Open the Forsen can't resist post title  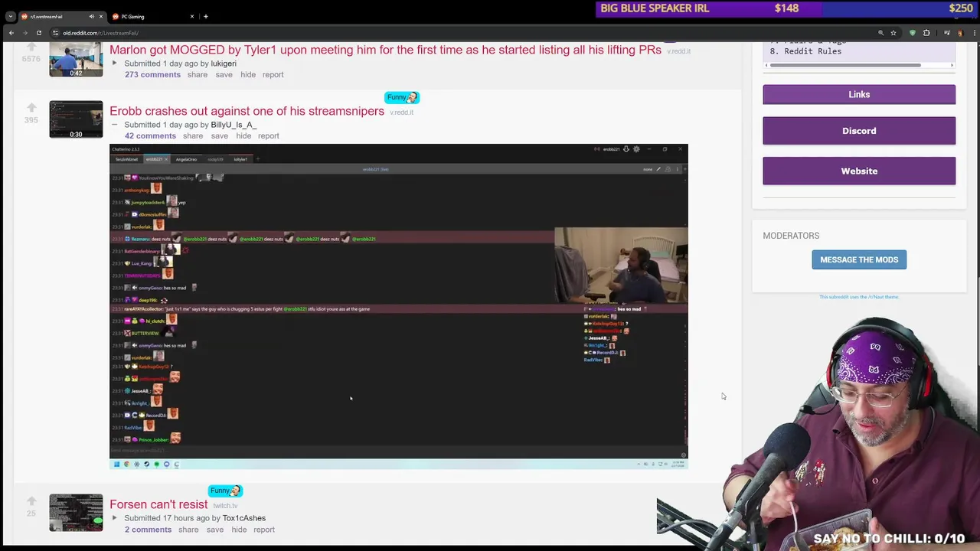[158, 504]
